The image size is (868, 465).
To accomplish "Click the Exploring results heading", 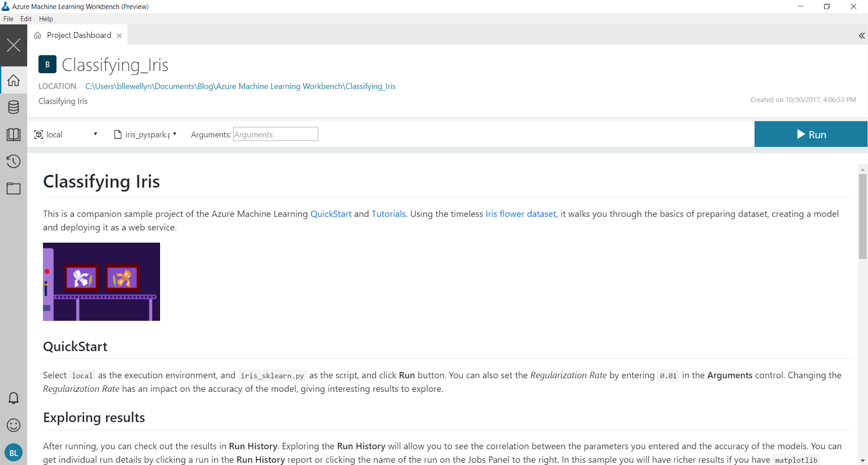I will (94, 417).
